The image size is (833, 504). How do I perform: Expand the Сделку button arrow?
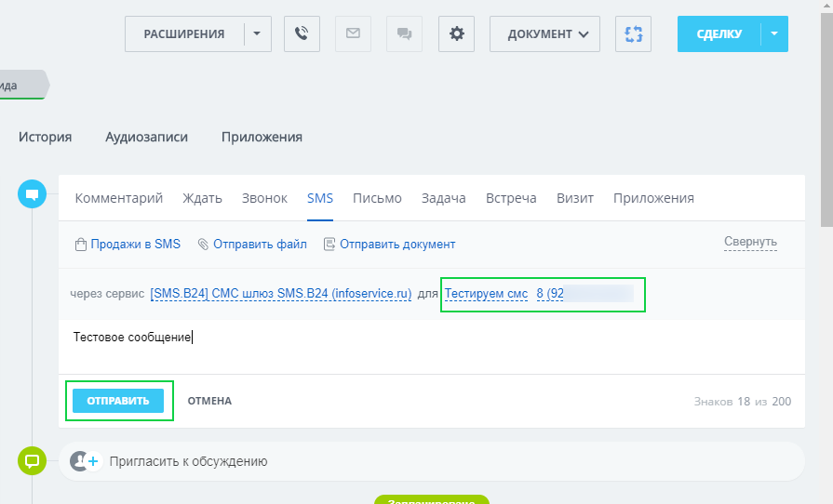pos(774,33)
